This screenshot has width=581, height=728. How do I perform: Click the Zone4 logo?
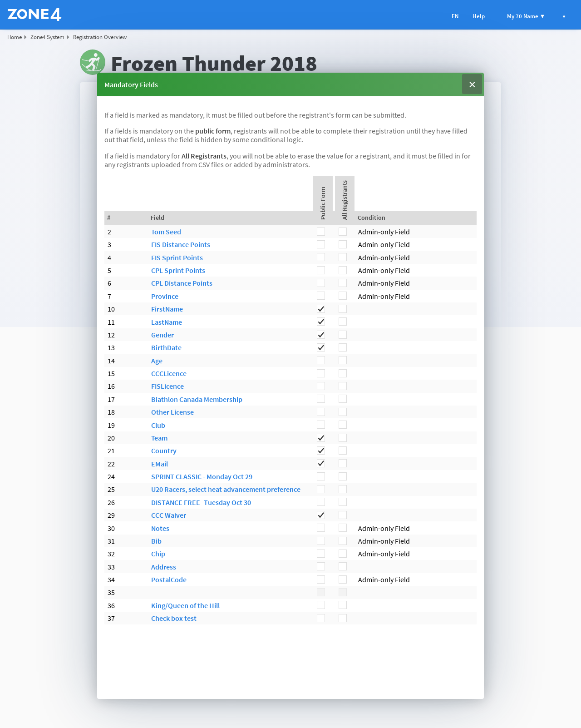click(x=34, y=15)
